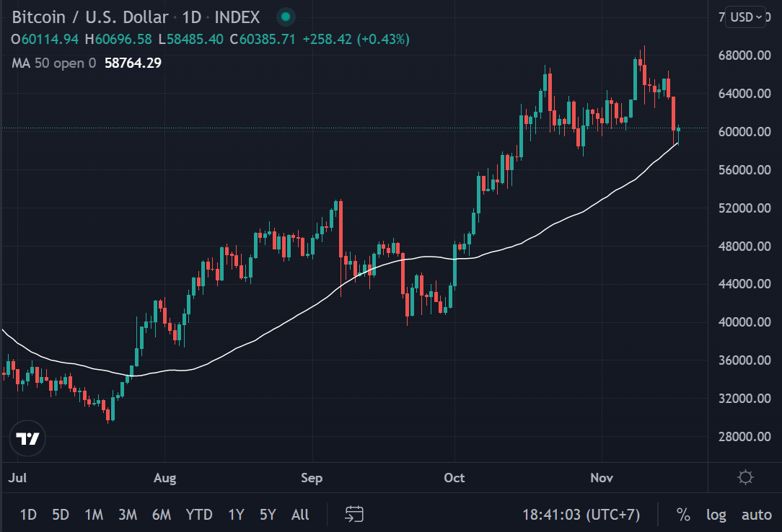Click the Oct label on time axis

(454, 478)
